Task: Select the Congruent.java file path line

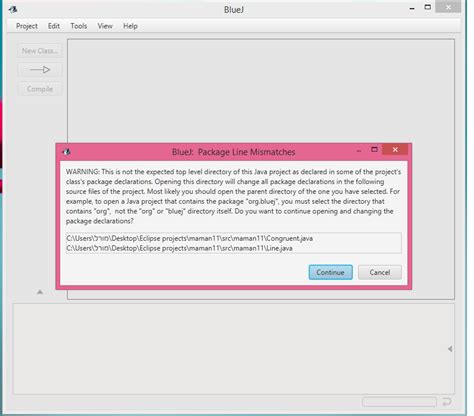Action: click(x=190, y=238)
